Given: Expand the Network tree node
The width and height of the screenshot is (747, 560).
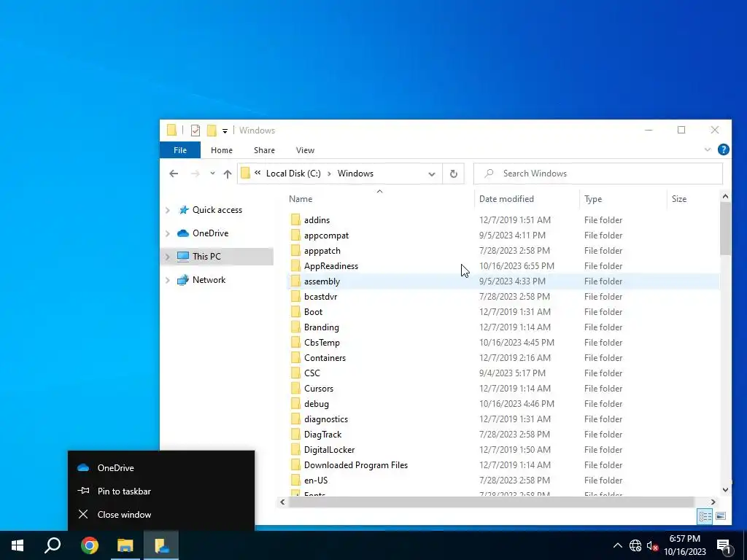Looking at the screenshot, I should pyautogui.click(x=168, y=280).
